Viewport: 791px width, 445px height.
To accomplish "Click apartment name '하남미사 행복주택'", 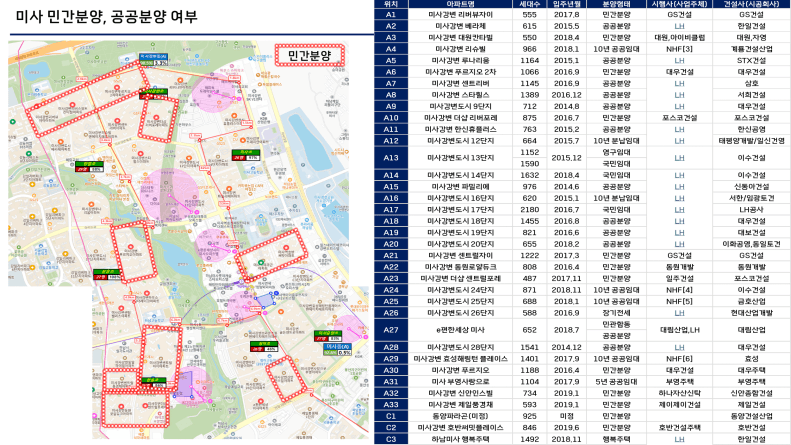I will pos(460,439).
